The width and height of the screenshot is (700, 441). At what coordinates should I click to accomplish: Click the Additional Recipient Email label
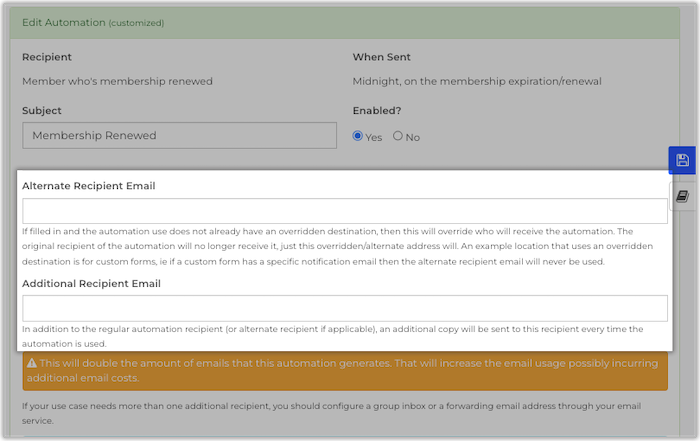click(91, 283)
